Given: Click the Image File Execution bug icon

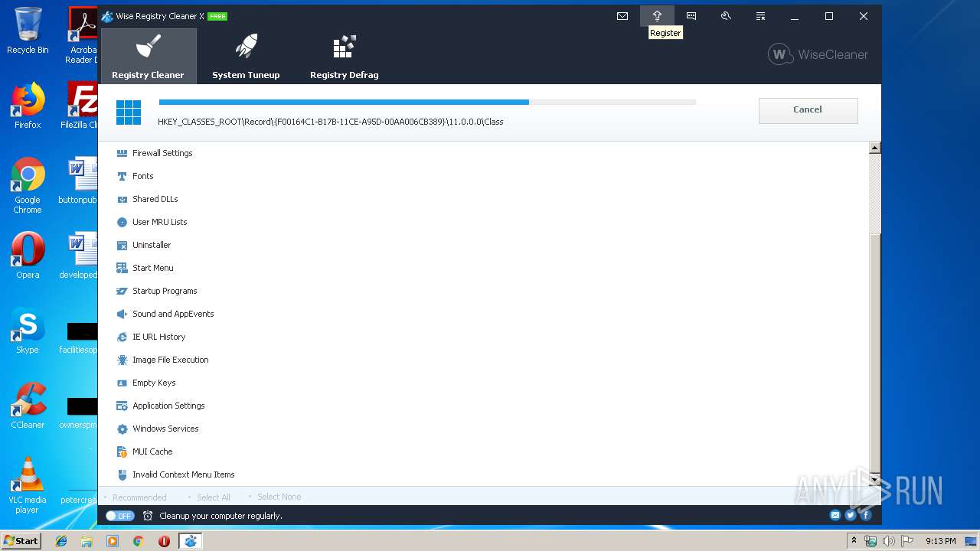Looking at the screenshot, I should (122, 360).
